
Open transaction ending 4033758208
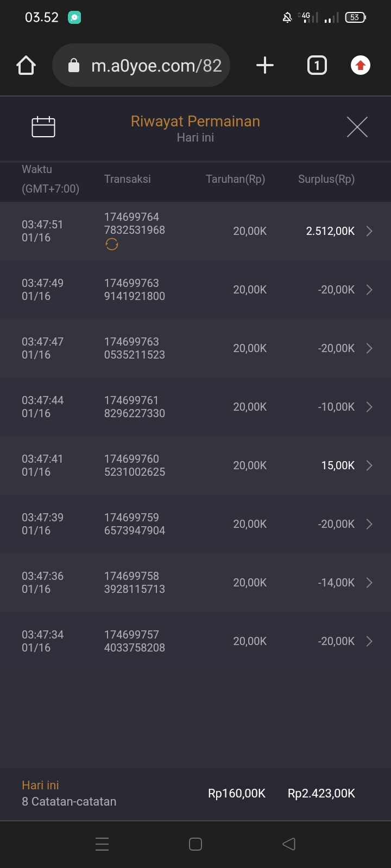click(135, 641)
